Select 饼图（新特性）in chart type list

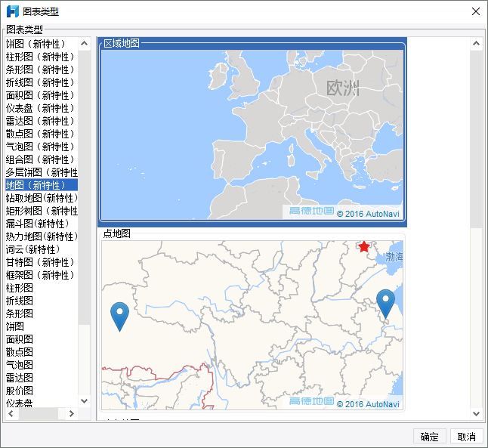pos(42,44)
